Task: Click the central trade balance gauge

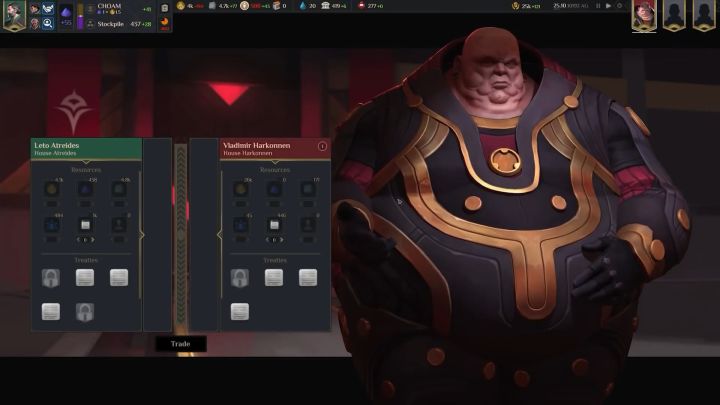Action: coord(181,235)
